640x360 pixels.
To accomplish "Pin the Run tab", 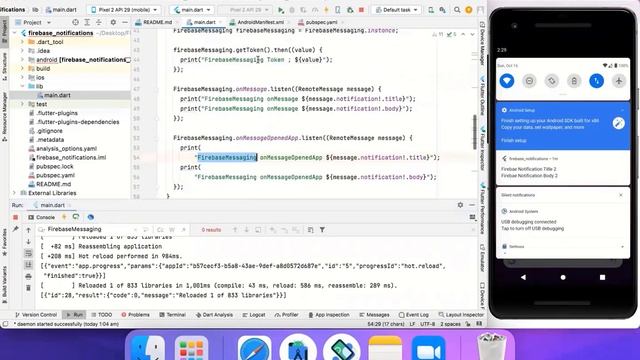I will pos(16,229).
